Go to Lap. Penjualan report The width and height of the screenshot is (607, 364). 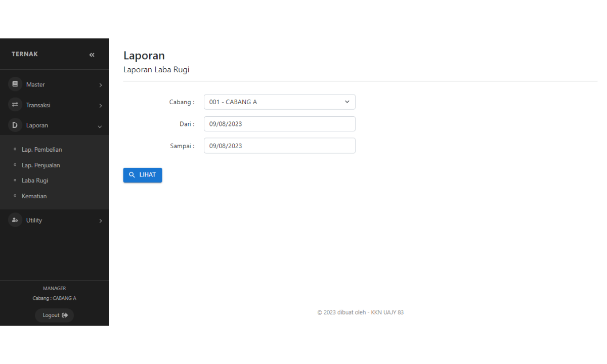(40, 165)
